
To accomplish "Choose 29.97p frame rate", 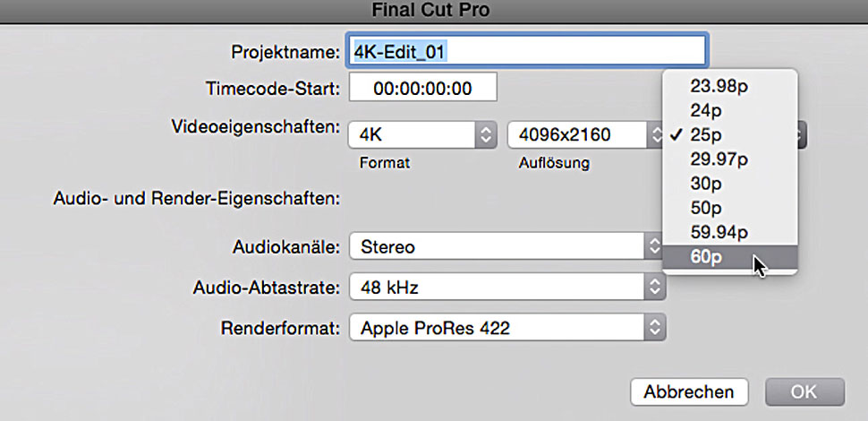I will 719,159.
